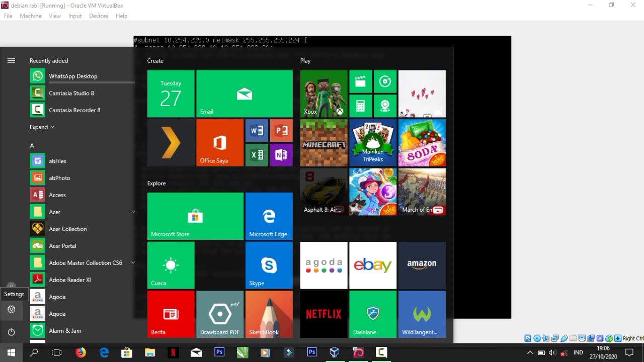Open the SketchBook tile
Viewport: 644px width, 362px height.
269,314
